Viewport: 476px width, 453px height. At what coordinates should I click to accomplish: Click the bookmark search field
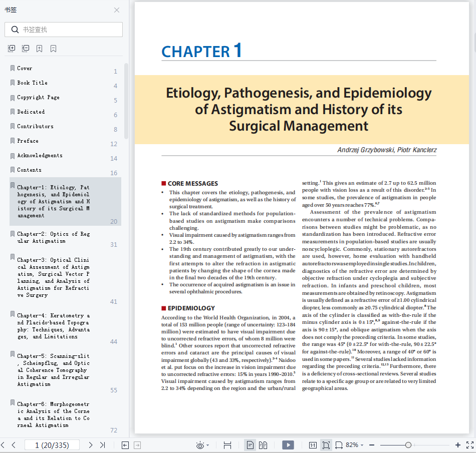64,30
